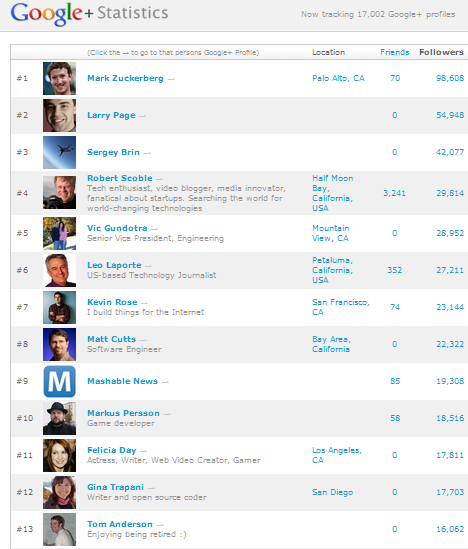
Task: Click the arrow icon beside Tom Anderson
Action: click(x=160, y=525)
